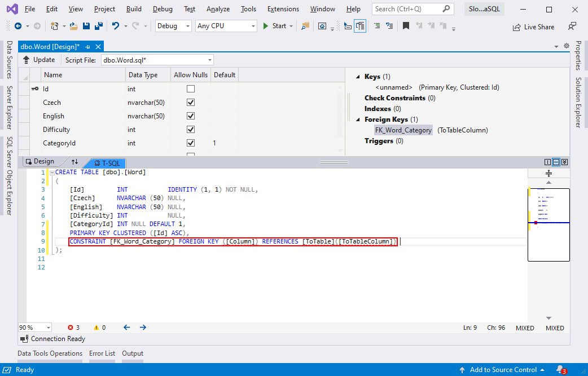Open the notifications bell in status bar
Viewport: 588px width, 376px height.
(561, 370)
